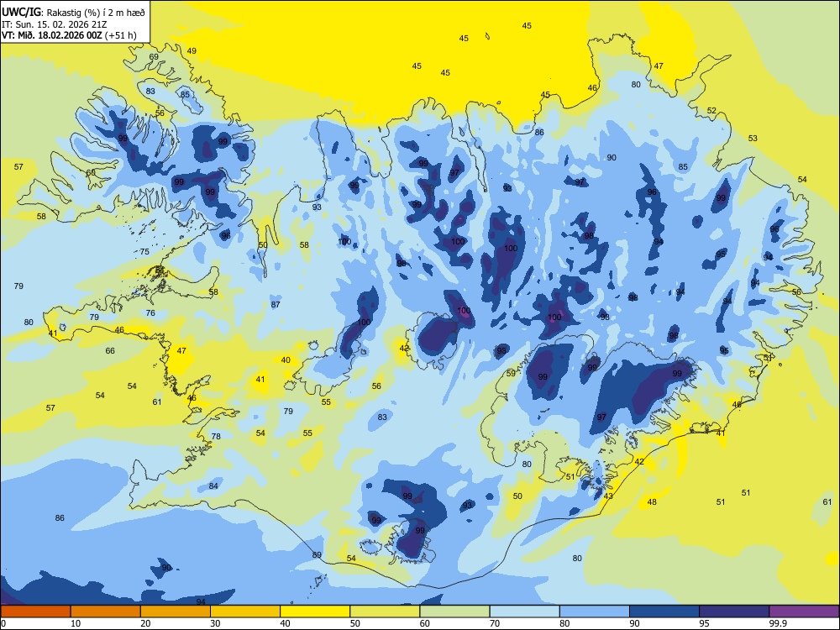
Task: Click the 10–20 orange legend swatch
Action: pyautogui.click(x=106, y=612)
